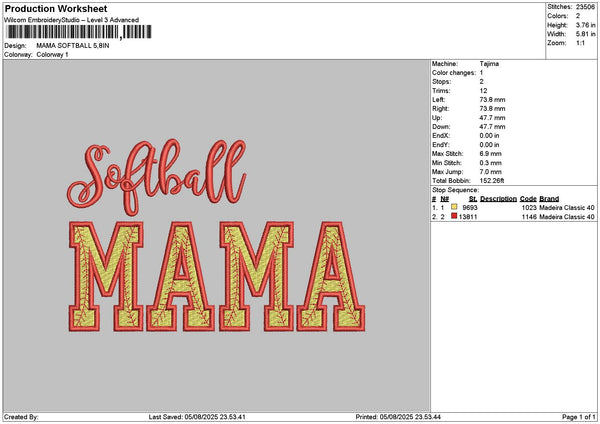Click stitch count 9693 in row 1

point(470,208)
